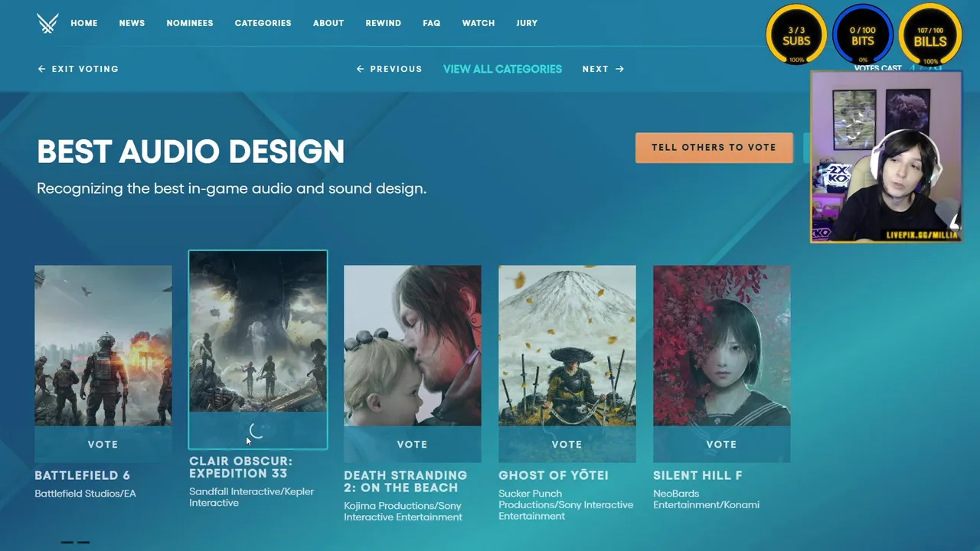
Task: Click Sucker Punch Productions developer text
Action: (x=566, y=505)
